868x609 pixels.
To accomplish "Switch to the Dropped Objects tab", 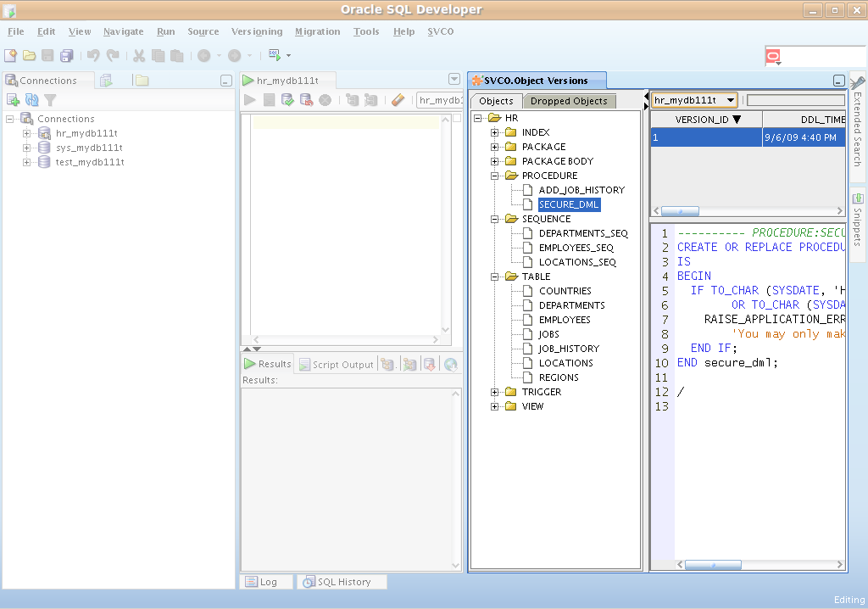I will coord(568,101).
